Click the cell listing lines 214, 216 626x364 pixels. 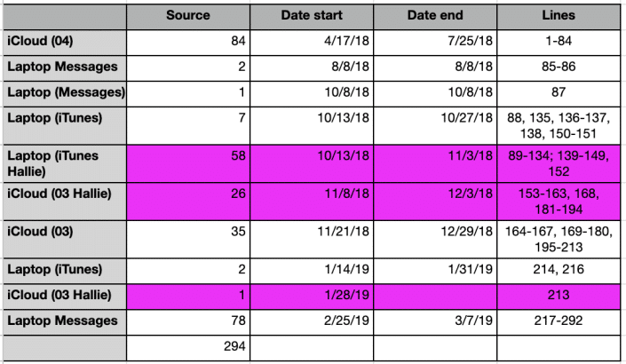(x=558, y=269)
